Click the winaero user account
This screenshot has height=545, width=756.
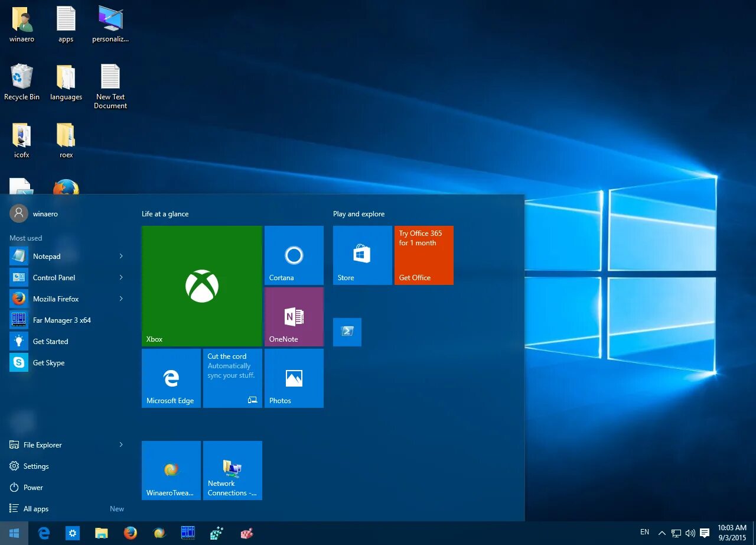coord(34,214)
